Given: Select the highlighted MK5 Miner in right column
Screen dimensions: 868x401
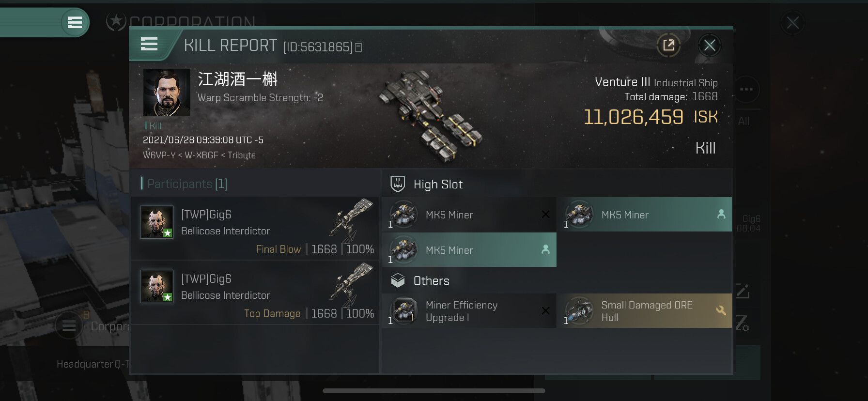Looking at the screenshot, I should 644,215.
